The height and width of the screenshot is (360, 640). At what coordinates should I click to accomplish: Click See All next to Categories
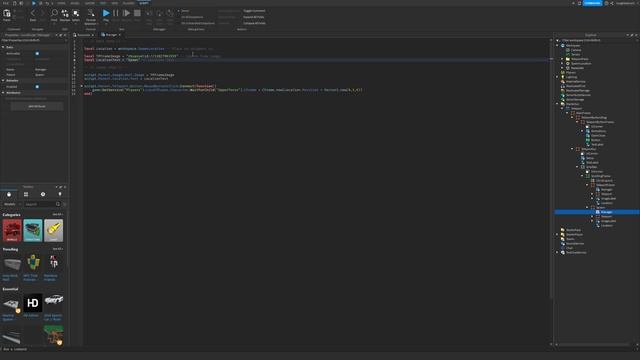click(x=58, y=214)
